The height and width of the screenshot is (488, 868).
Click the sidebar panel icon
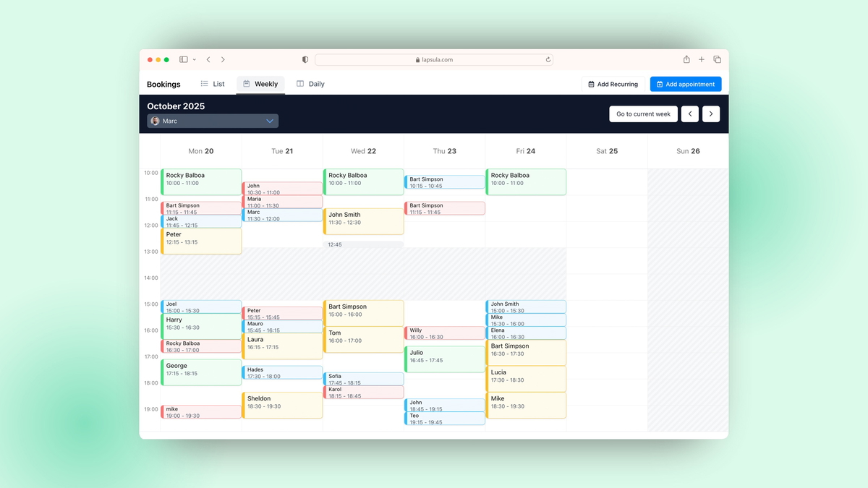tap(183, 59)
